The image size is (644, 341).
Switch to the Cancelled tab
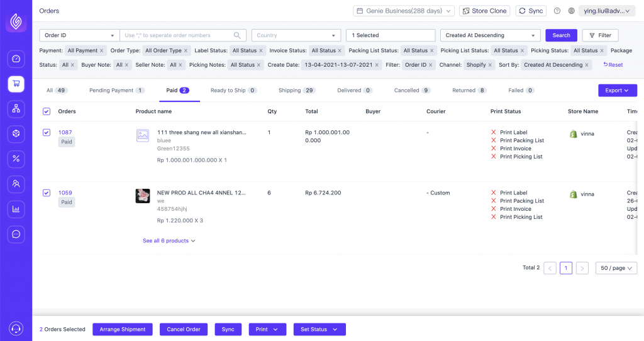point(413,91)
